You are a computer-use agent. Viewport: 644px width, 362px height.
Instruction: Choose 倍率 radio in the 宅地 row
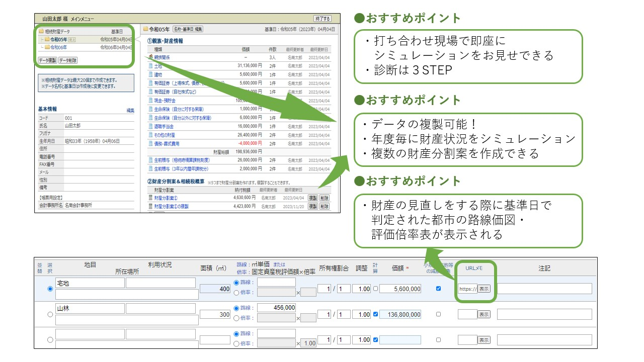[x=237, y=292]
